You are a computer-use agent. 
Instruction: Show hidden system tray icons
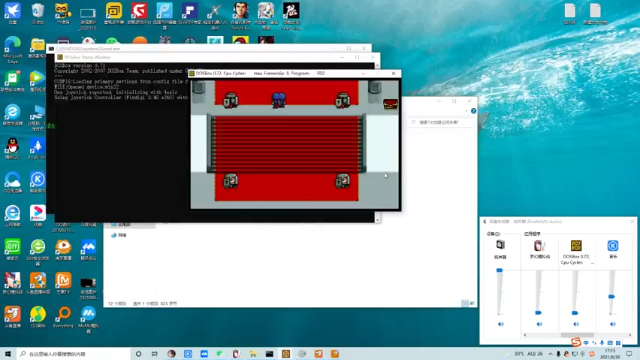click(x=550, y=354)
